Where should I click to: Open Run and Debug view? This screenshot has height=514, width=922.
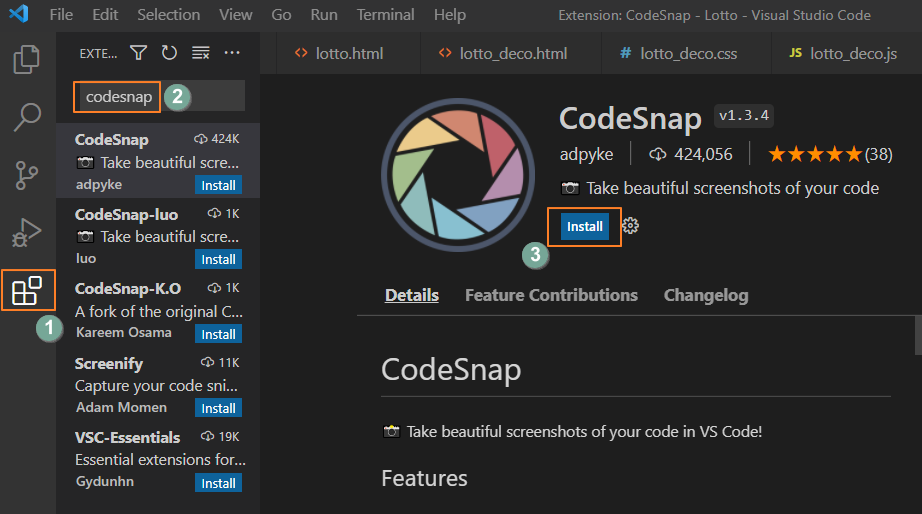pyautogui.click(x=26, y=232)
